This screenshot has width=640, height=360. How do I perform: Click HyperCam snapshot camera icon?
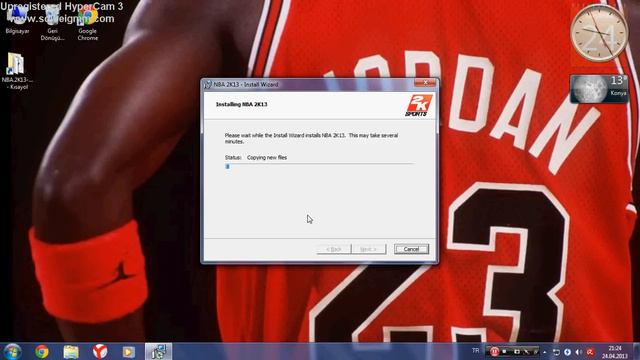(x=517, y=351)
